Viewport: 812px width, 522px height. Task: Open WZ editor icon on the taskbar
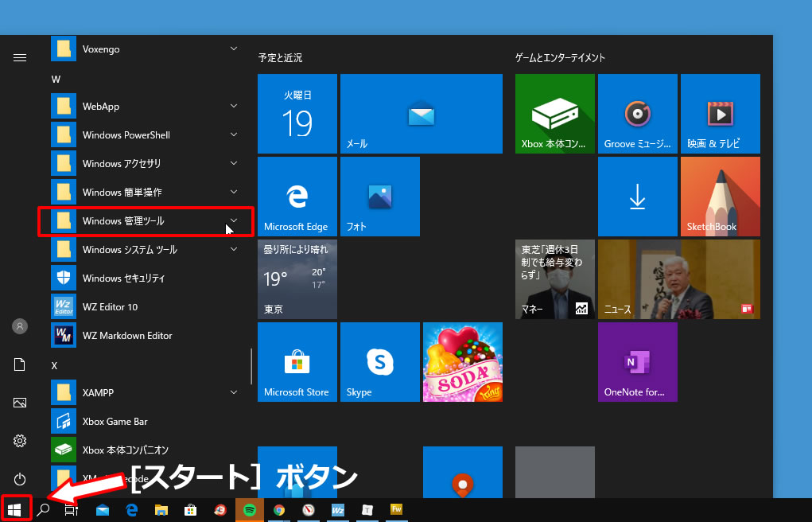click(x=338, y=510)
